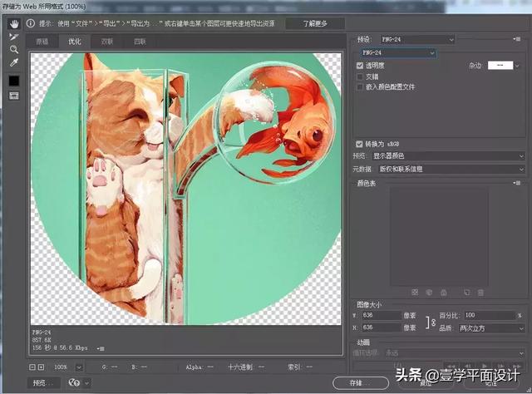Open the 预览 显示器颜色 dropdown

tap(448, 156)
